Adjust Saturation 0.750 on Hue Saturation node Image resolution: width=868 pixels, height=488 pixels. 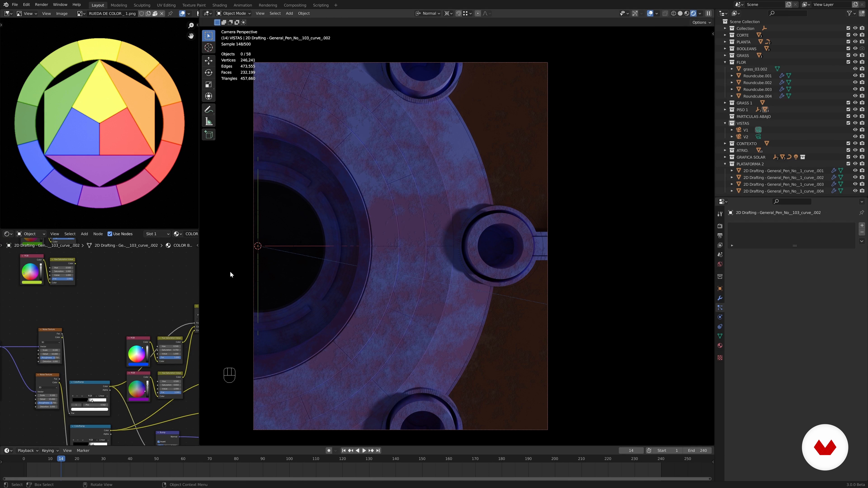point(170,350)
